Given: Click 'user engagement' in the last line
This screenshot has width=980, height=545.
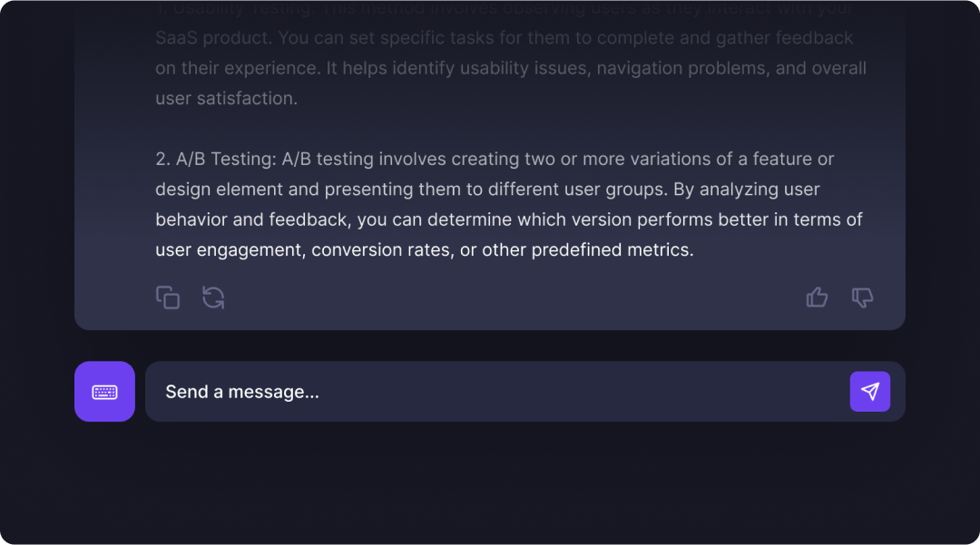Looking at the screenshot, I should 229,250.
